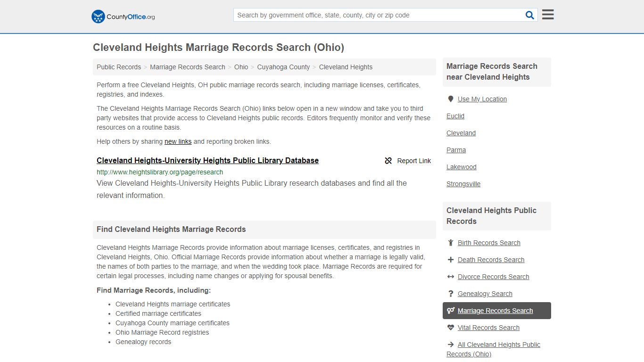Open All Cleveland Heights Public Records

click(493, 349)
